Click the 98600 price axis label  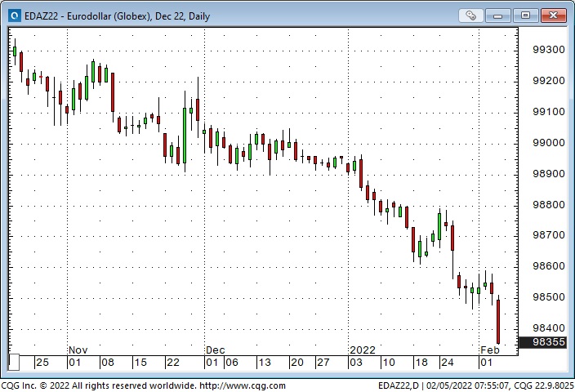[x=548, y=266]
